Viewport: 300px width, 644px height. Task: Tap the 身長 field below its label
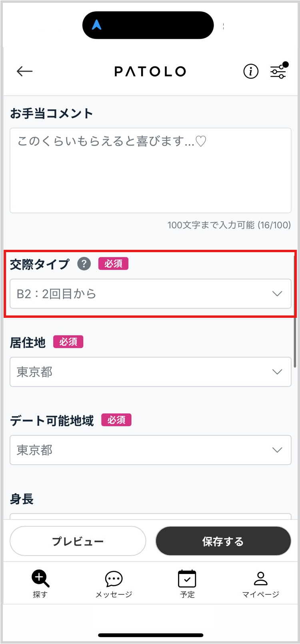pos(150,516)
